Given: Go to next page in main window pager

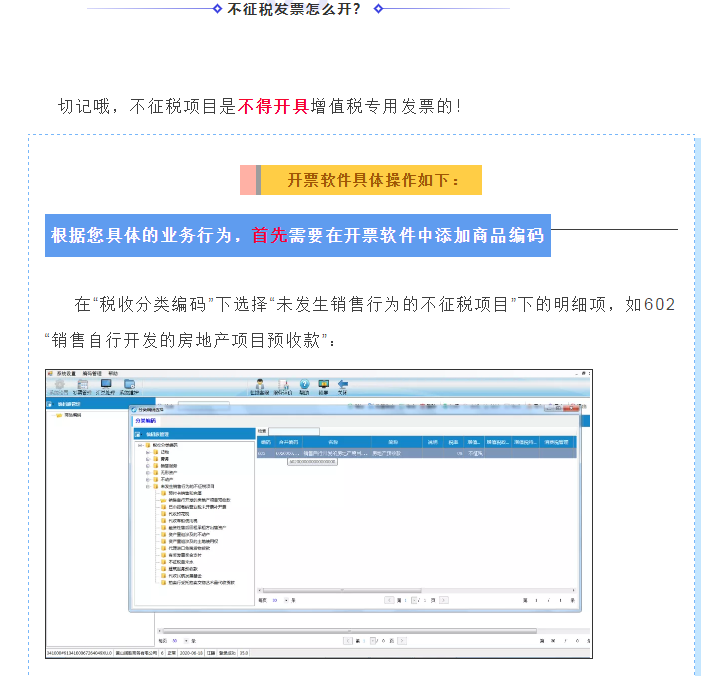Looking at the screenshot, I should click(402, 641).
